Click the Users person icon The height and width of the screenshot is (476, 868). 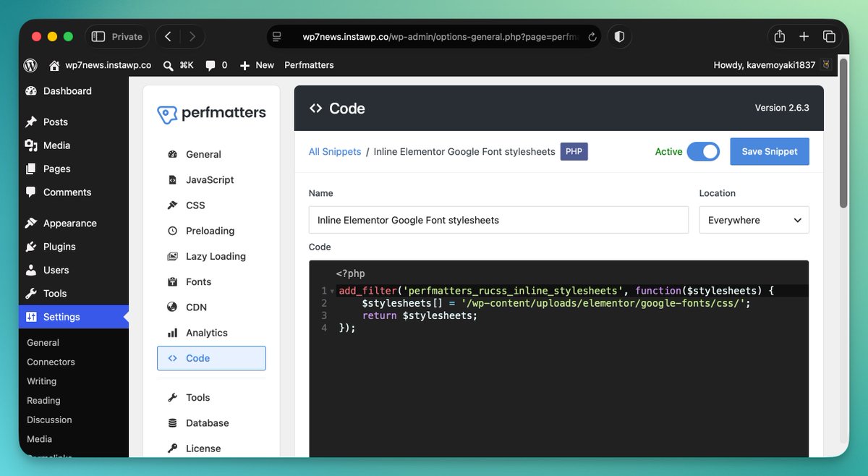(31, 270)
